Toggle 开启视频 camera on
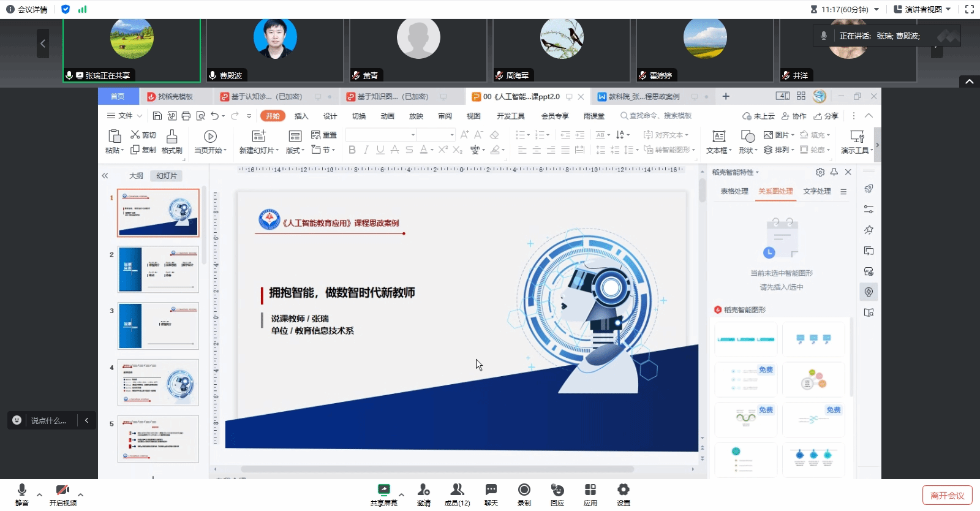 click(62, 490)
